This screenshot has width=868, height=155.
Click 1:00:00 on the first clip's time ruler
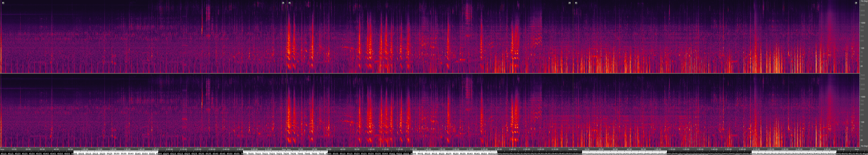pos(85,149)
